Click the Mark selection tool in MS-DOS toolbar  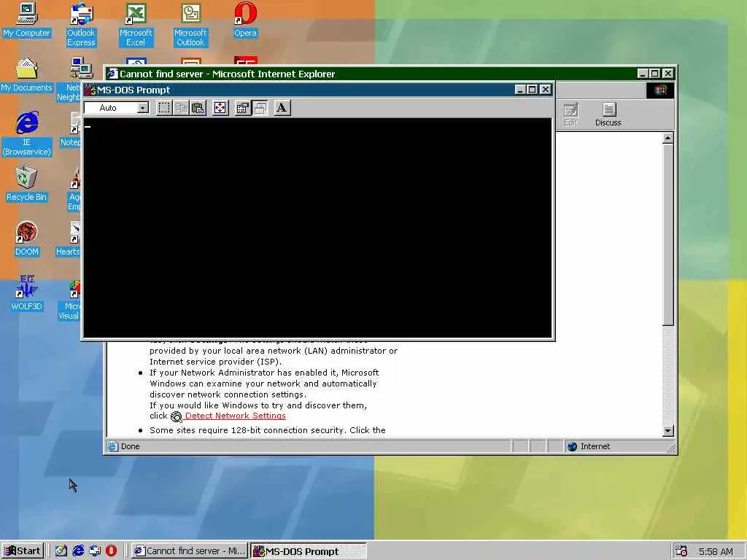pos(164,108)
